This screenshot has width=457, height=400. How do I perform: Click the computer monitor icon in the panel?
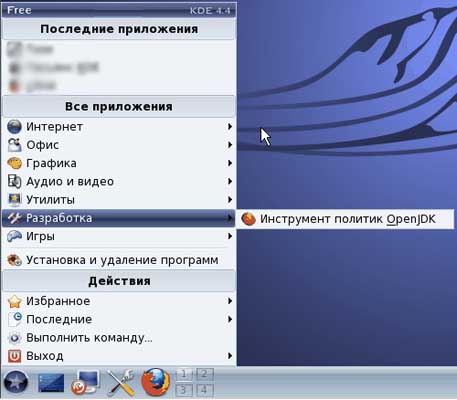(x=85, y=382)
